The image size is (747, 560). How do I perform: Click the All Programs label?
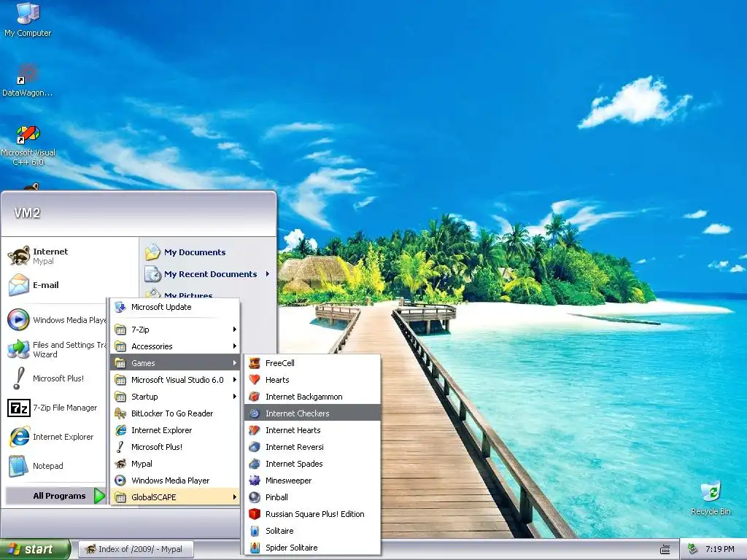pos(60,496)
